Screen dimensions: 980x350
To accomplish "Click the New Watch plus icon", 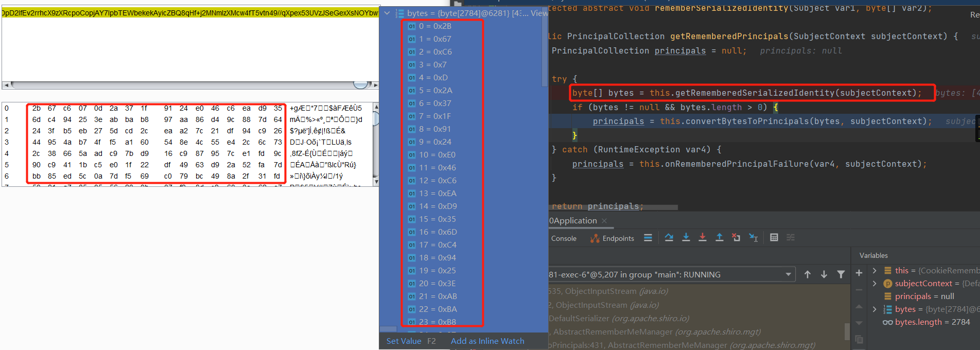I will point(859,273).
